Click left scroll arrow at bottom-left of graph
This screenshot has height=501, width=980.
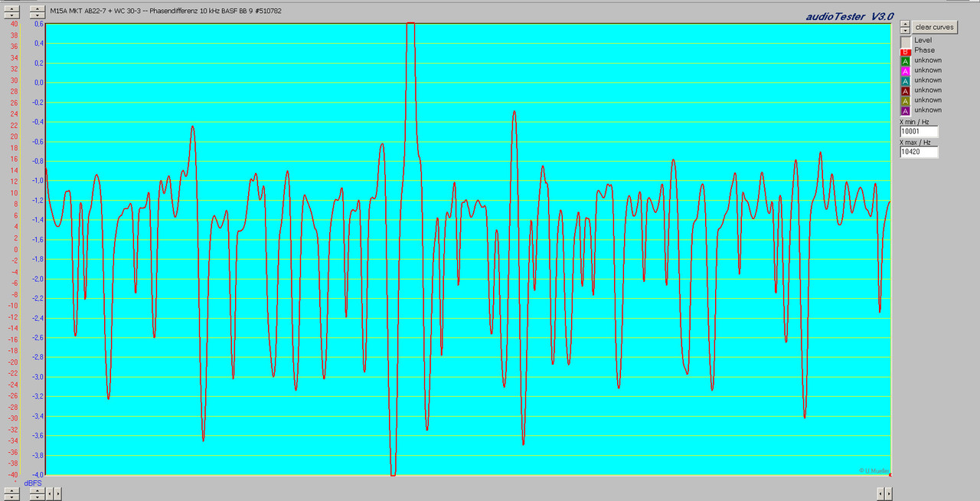coord(50,494)
